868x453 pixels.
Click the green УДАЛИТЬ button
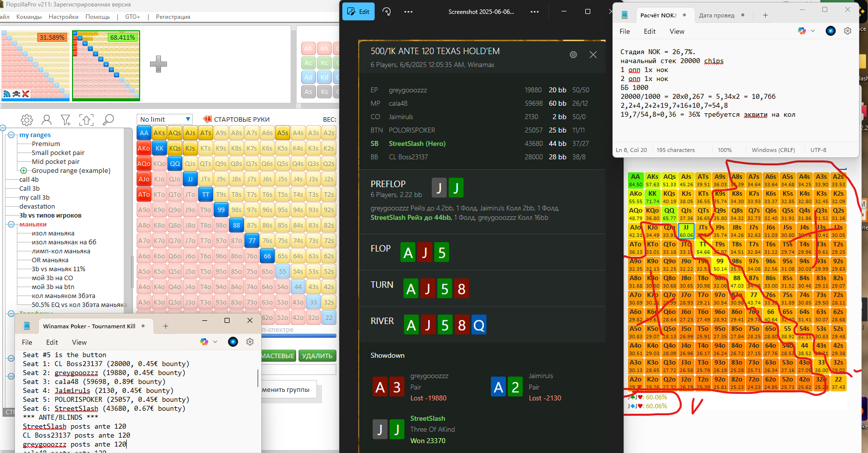[x=317, y=356]
